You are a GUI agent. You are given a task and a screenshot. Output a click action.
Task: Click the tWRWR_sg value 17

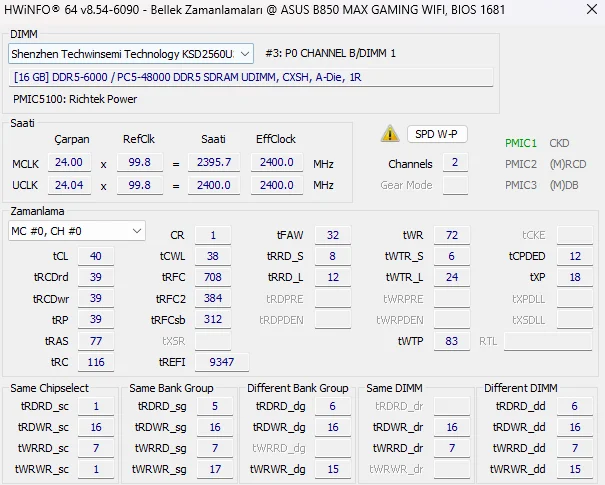coord(215,469)
